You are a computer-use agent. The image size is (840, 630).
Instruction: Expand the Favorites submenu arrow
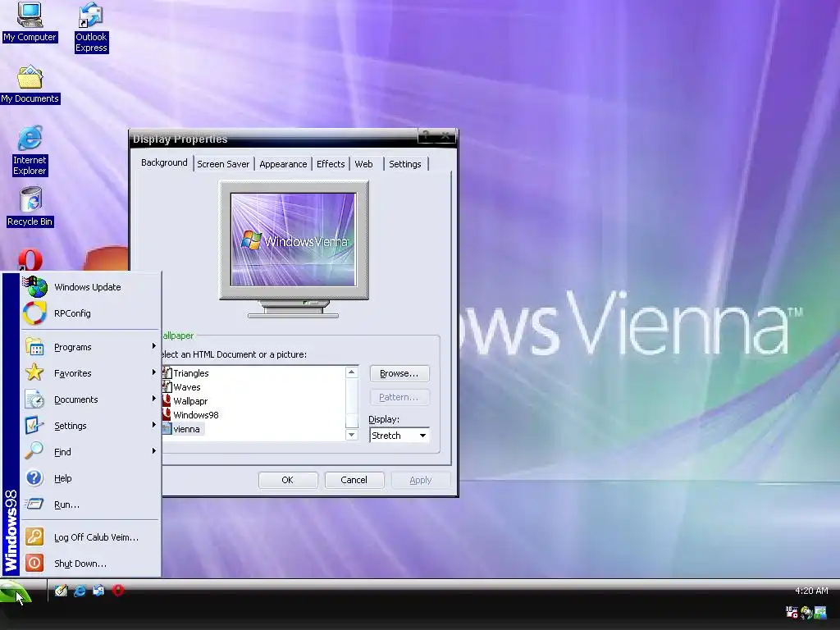(x=153, y=372)
